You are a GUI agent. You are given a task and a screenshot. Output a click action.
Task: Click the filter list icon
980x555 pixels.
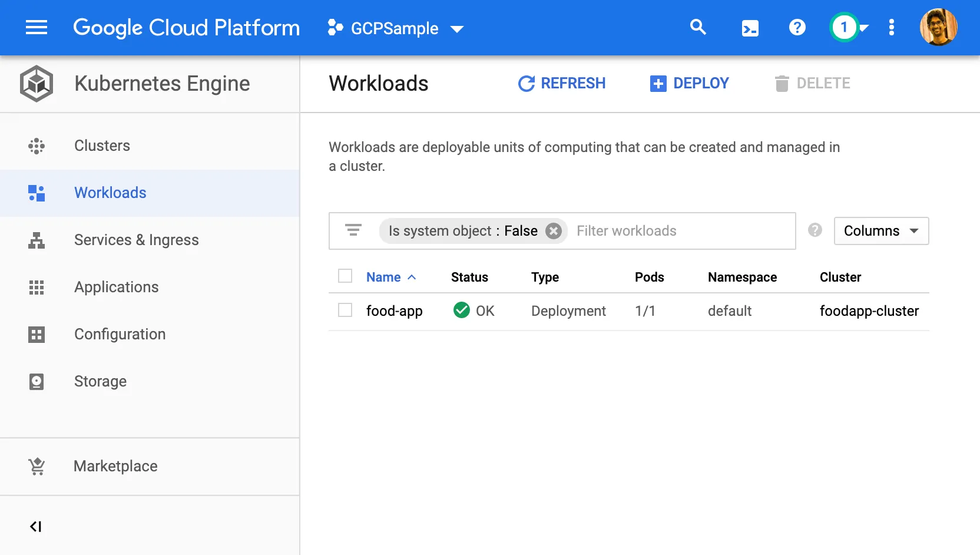coord(353,230)
